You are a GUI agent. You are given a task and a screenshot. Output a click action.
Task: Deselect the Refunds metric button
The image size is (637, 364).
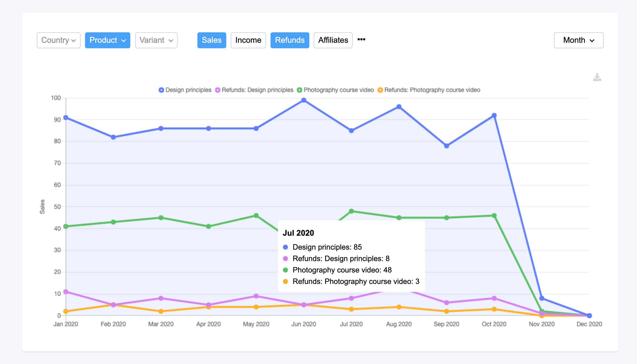tap(290, 40)
